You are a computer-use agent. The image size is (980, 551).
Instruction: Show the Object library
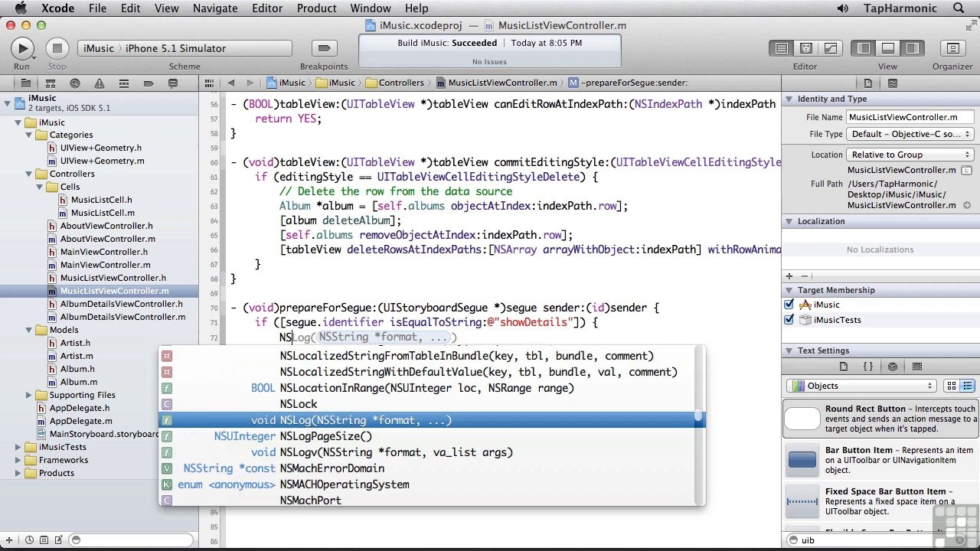coord(893,367)
